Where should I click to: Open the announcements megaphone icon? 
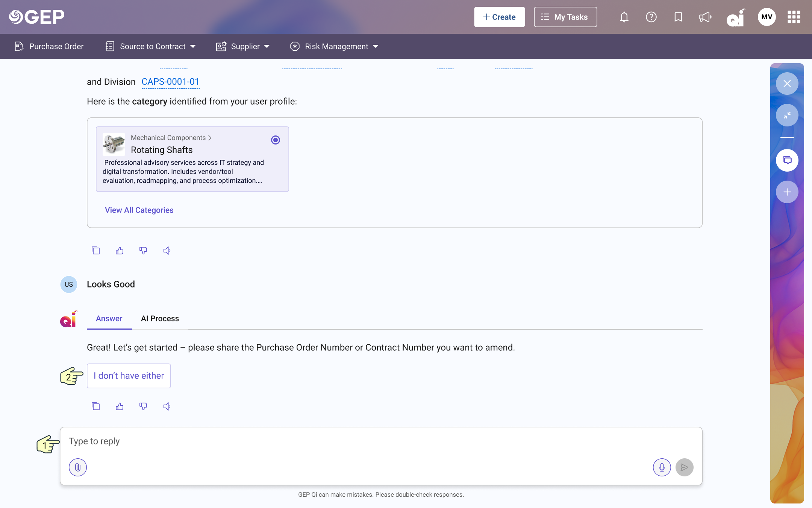click(705, 17)
